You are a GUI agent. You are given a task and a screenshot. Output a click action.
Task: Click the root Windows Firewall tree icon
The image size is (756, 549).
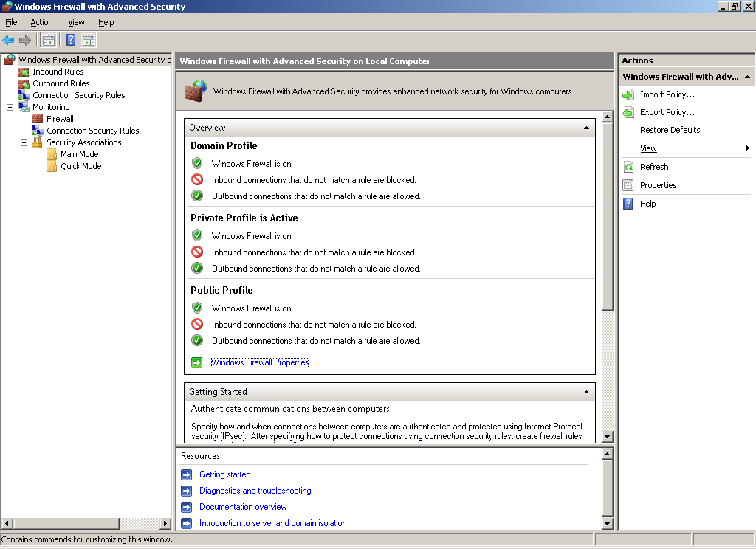(x=10, y=60)
